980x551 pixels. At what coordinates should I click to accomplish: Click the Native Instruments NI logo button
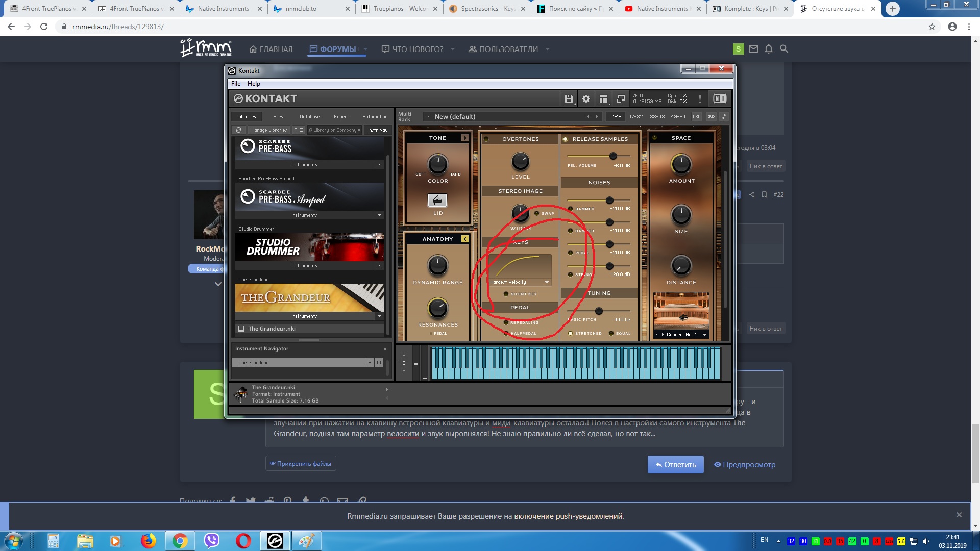(x=720, y=99)
